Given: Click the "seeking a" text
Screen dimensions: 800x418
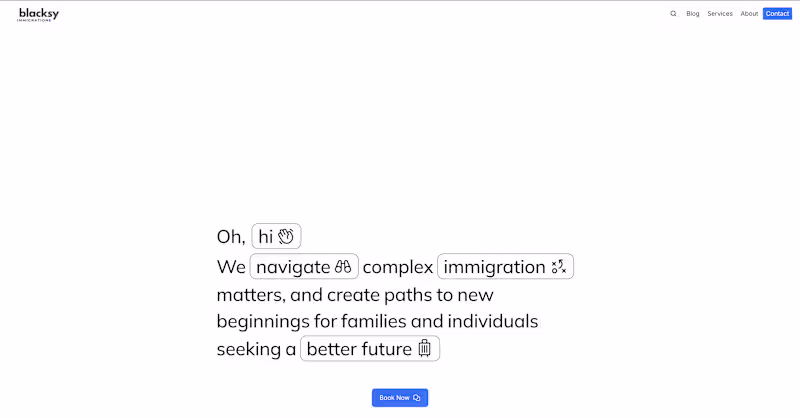Looking at the screenshot, I should [256, 349].
